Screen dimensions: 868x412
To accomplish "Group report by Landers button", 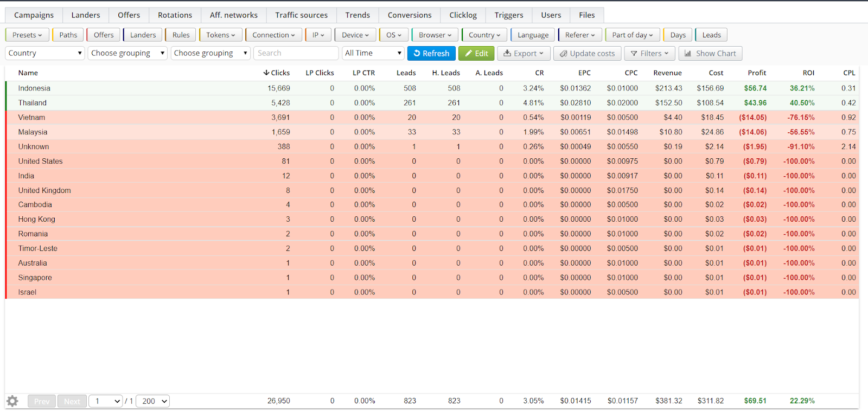I will (143, 35).
